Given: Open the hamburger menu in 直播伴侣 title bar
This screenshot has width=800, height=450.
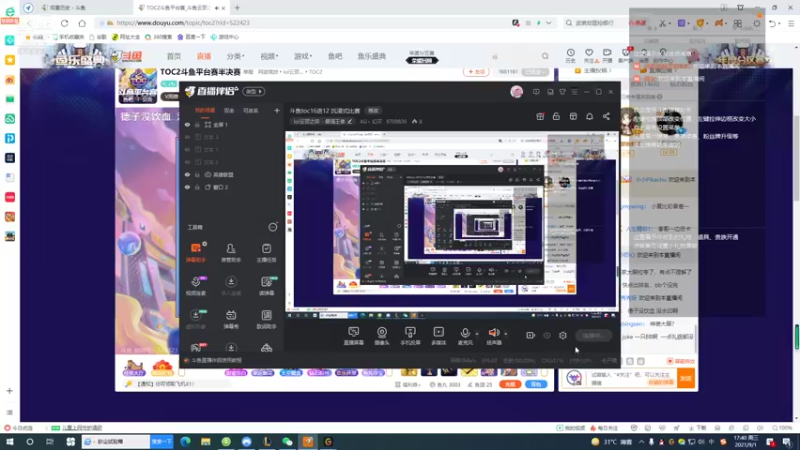Looking at the screenshot, I should click(574, 92).
